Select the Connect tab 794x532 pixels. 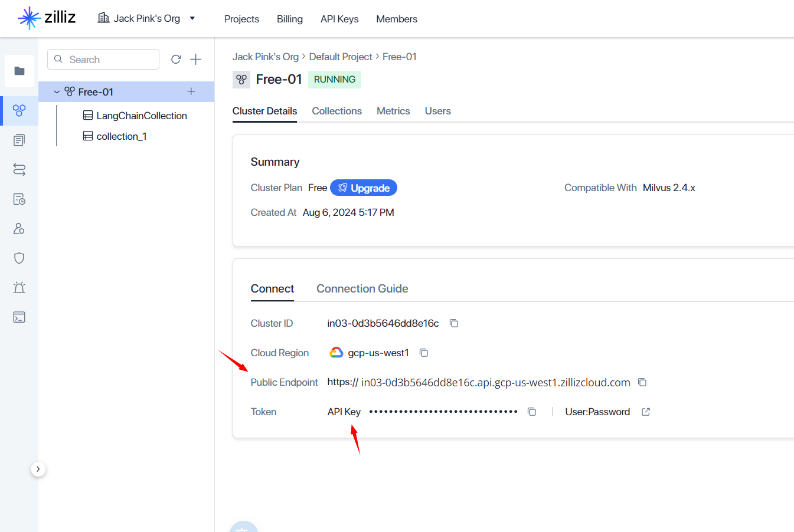coord(272,288)
